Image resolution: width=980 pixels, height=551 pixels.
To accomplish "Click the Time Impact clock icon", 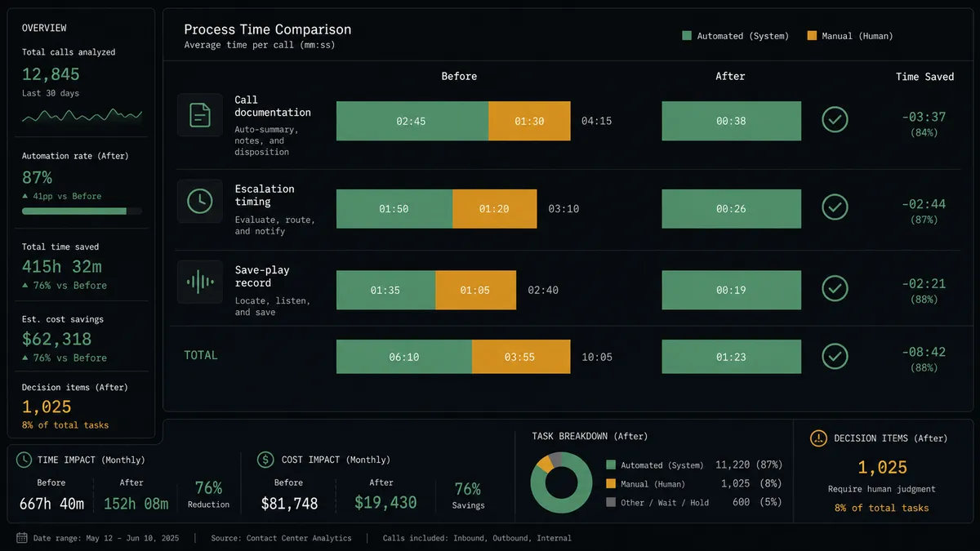I will coord(24,460).
